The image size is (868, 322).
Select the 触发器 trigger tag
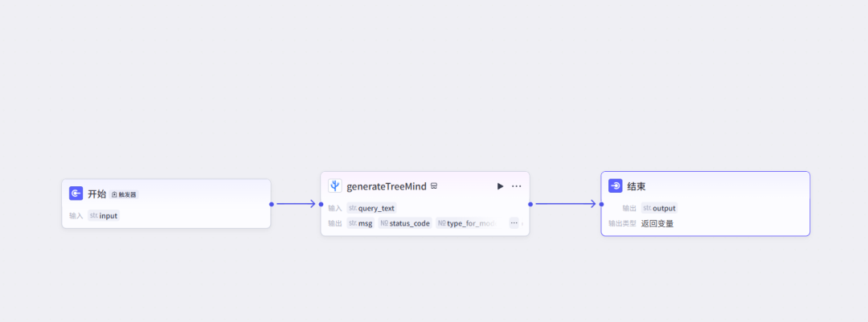pyautogui.click(x=124, y=195)
